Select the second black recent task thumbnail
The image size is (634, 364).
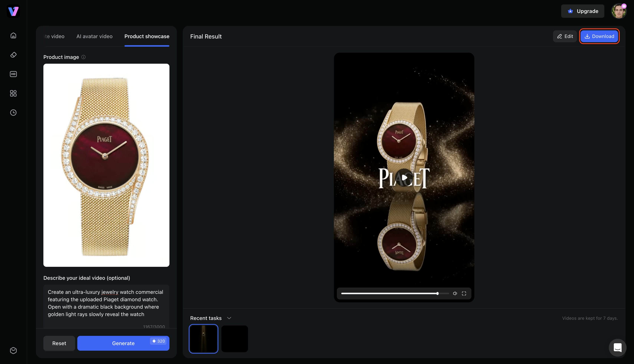coord(235,339)
